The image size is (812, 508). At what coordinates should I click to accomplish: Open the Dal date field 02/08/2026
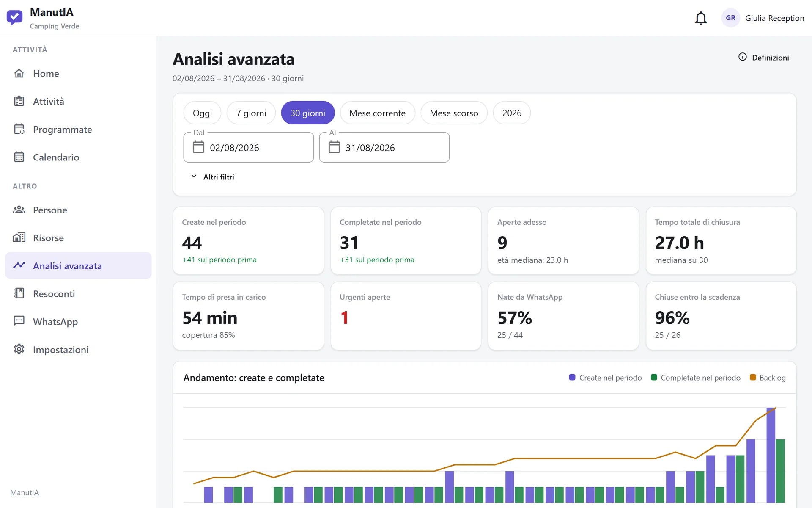[249, 147]
